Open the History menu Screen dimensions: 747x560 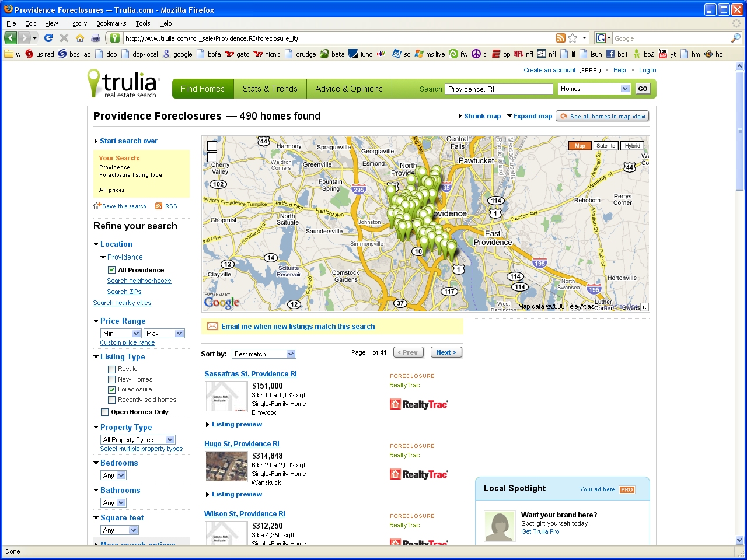click(x=76, y=23)
